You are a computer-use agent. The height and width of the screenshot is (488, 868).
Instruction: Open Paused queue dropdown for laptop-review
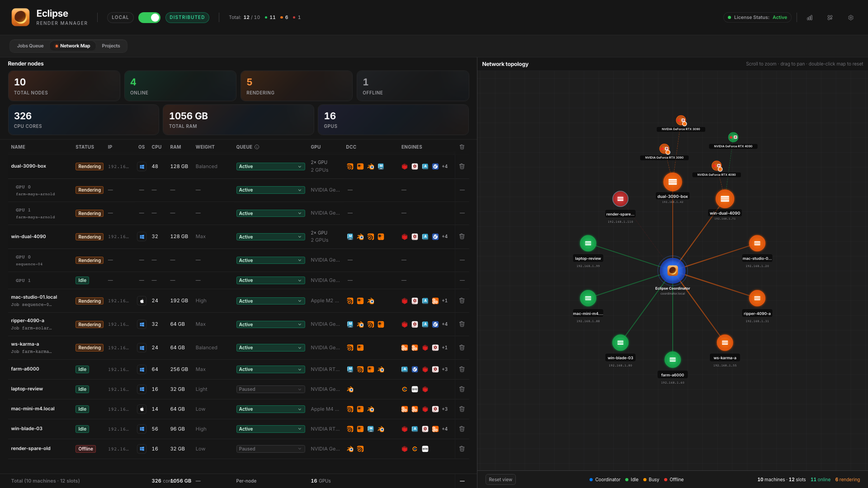pos(270,389)
